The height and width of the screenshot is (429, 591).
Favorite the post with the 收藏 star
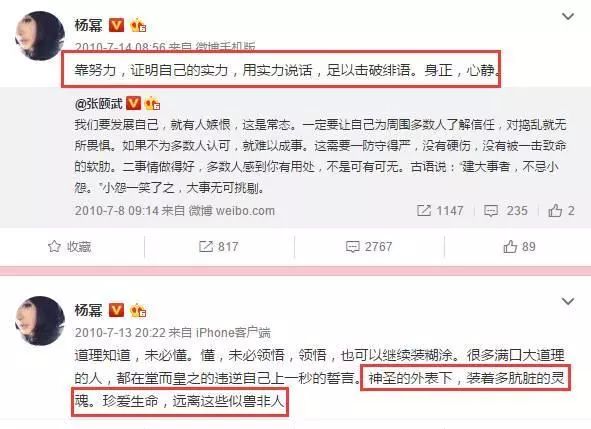pos(70,247)
